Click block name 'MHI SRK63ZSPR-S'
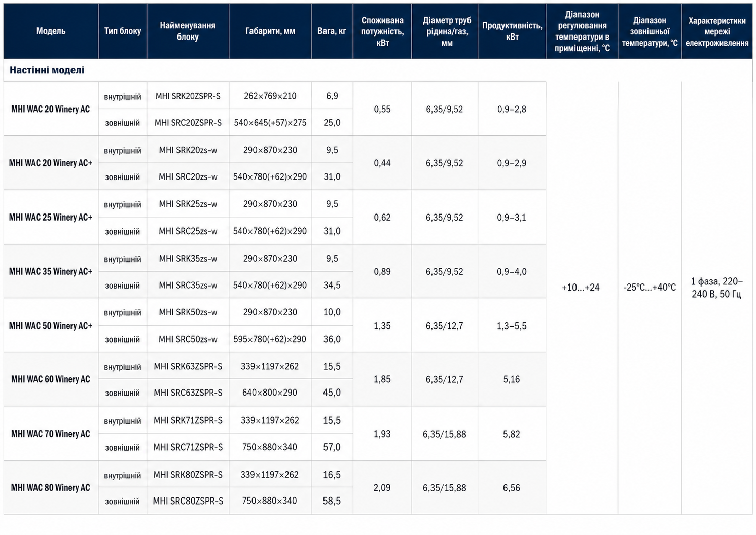The width and height of the screenshot is (756, 535). (188, 366)
